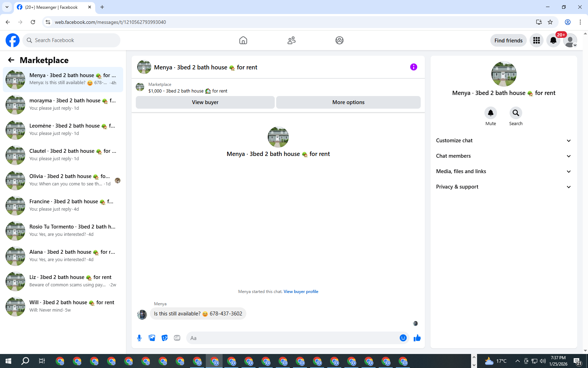
Task: Open the Rosio Tu Tormento conversation
Action: (x=63, y=231)
